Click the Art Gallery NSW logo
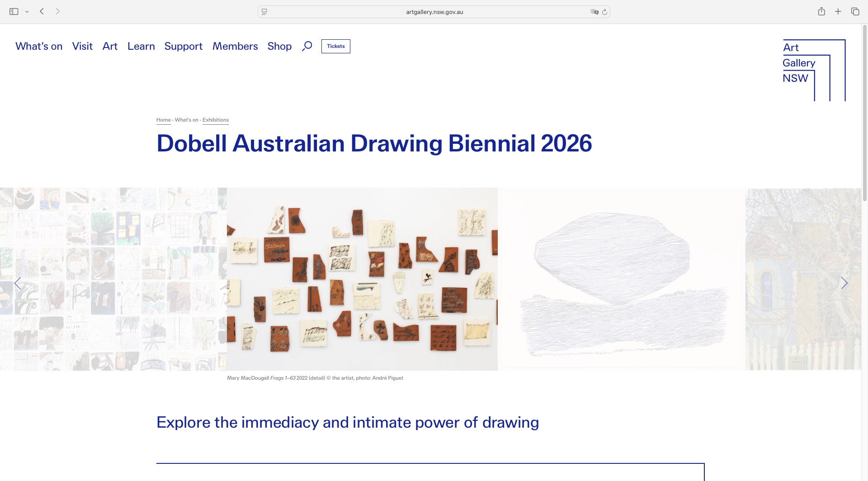 pos(814,70)
